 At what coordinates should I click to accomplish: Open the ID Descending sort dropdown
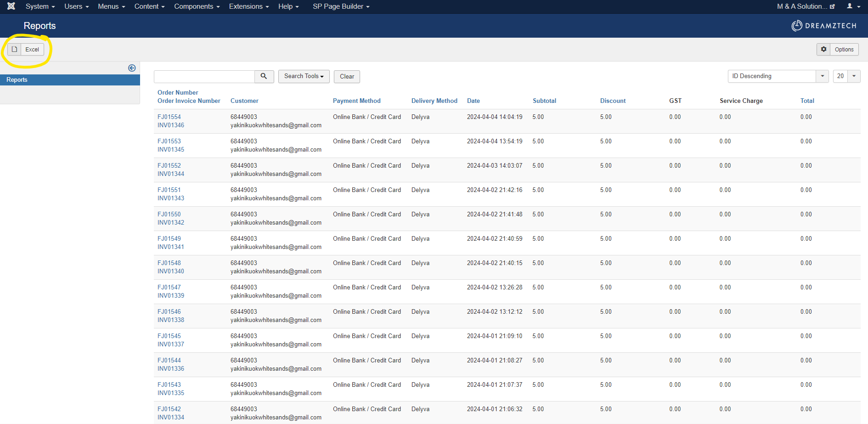pos(778,76)
